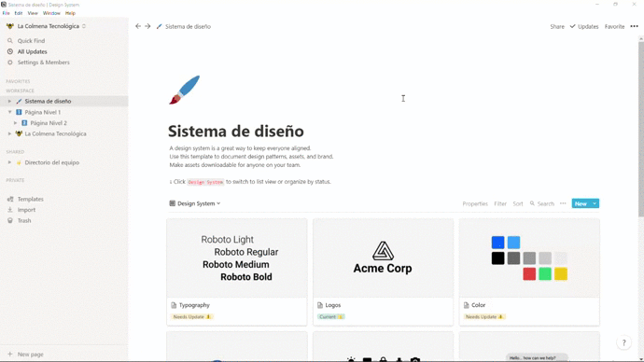Open the three-dot page menu top right
This screenshot has height=362, width=644.
[634, 26]
